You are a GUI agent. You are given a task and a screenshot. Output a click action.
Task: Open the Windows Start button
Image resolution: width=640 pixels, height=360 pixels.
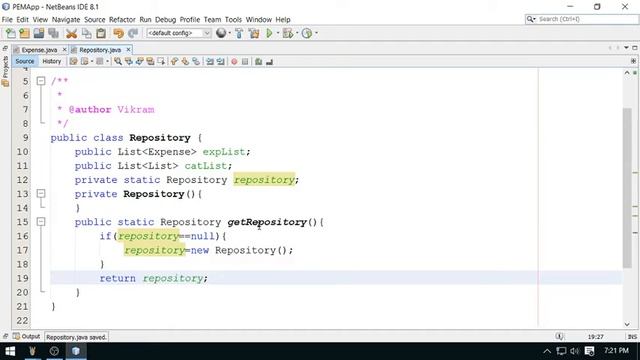pyautogui.click(x=10, y=351)
